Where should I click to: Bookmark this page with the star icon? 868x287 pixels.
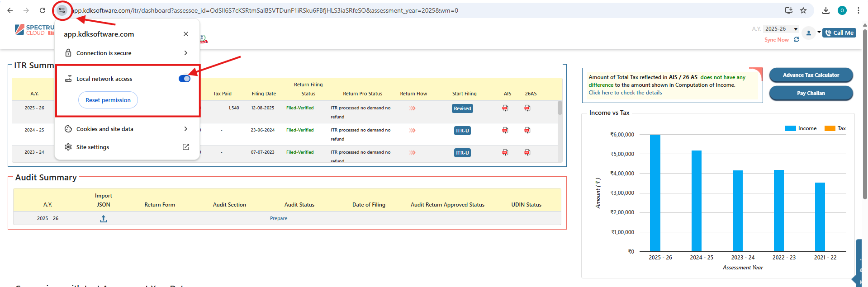pyautogui.click(x=803, y=10)
